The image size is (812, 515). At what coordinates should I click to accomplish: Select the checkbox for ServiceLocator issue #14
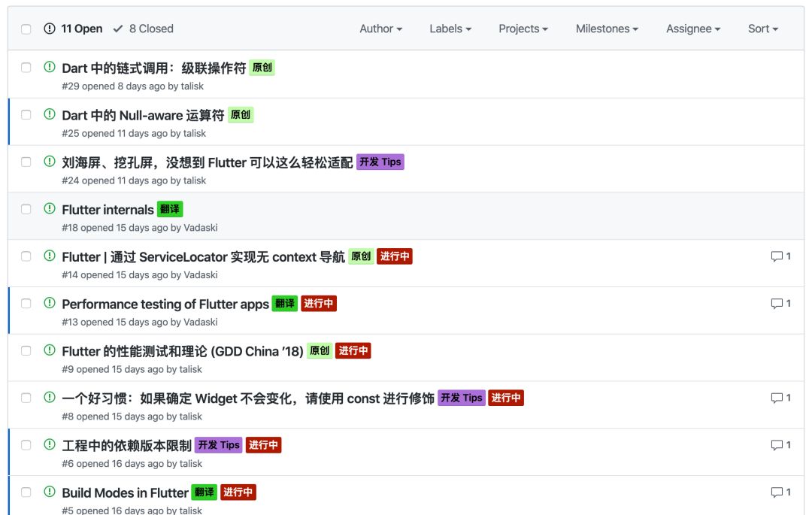click(26, 256)
